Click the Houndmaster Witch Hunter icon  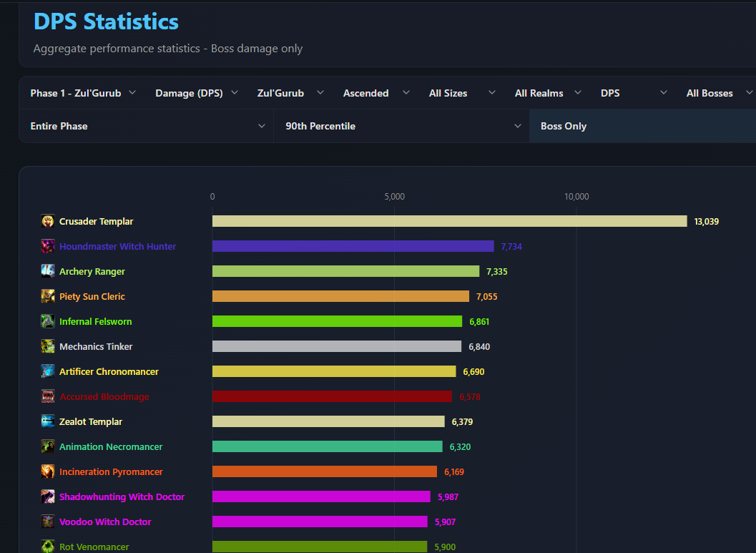(x=48, y=246)
